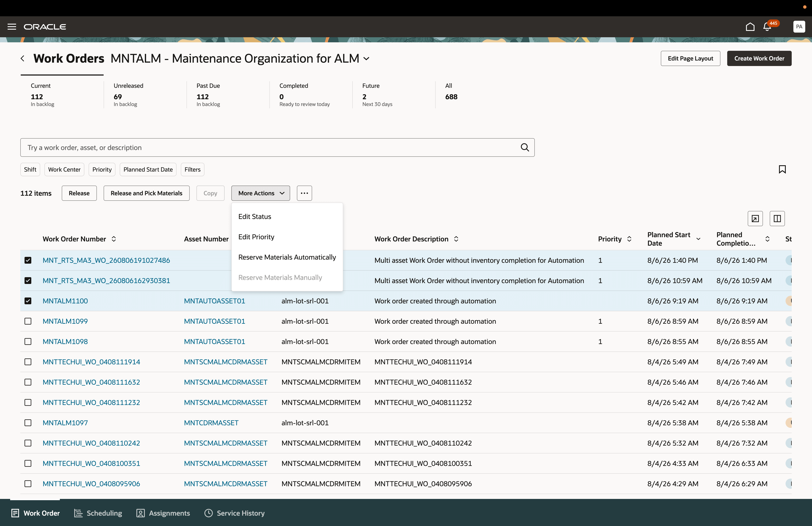Sort by Work Order Description arrows
The width and height of the screenshot is (812, 526).
point(456,239)
